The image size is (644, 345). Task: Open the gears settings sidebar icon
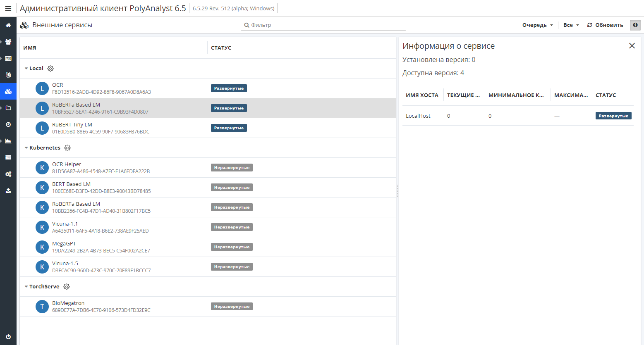pos(8,174)
